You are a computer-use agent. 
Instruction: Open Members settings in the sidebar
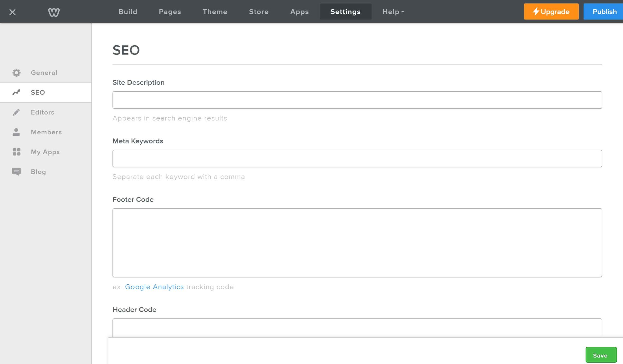(x=46, y=132)
